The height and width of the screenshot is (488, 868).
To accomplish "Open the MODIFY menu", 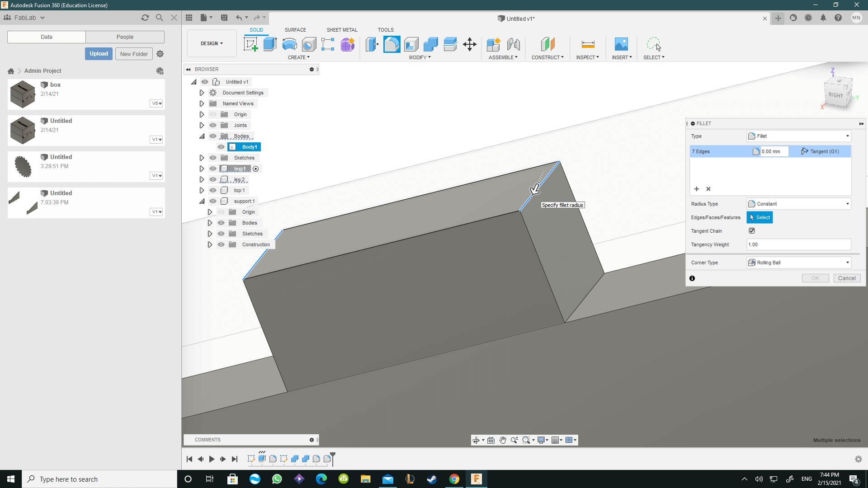I will (x=420, y=57).
